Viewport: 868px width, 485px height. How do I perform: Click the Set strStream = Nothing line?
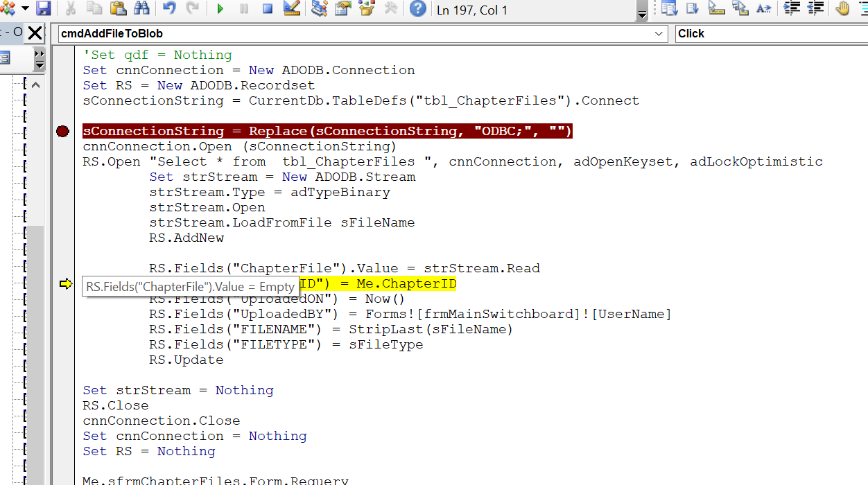[178, 390]
